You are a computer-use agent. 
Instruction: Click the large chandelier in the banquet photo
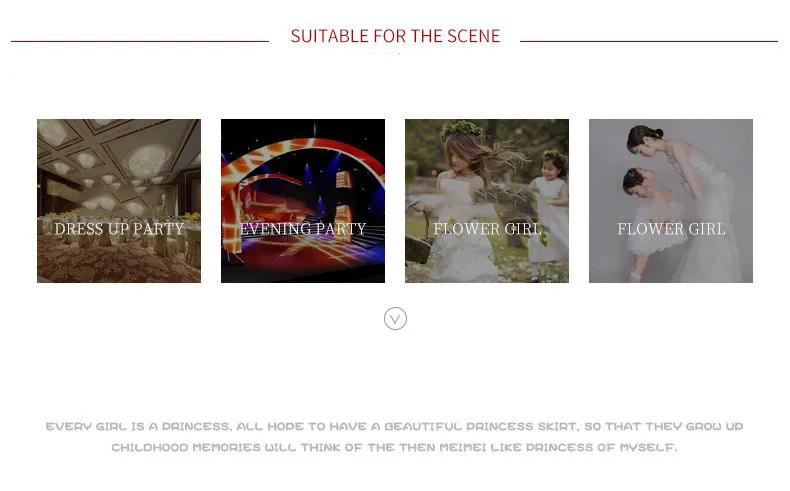[147, 160]
